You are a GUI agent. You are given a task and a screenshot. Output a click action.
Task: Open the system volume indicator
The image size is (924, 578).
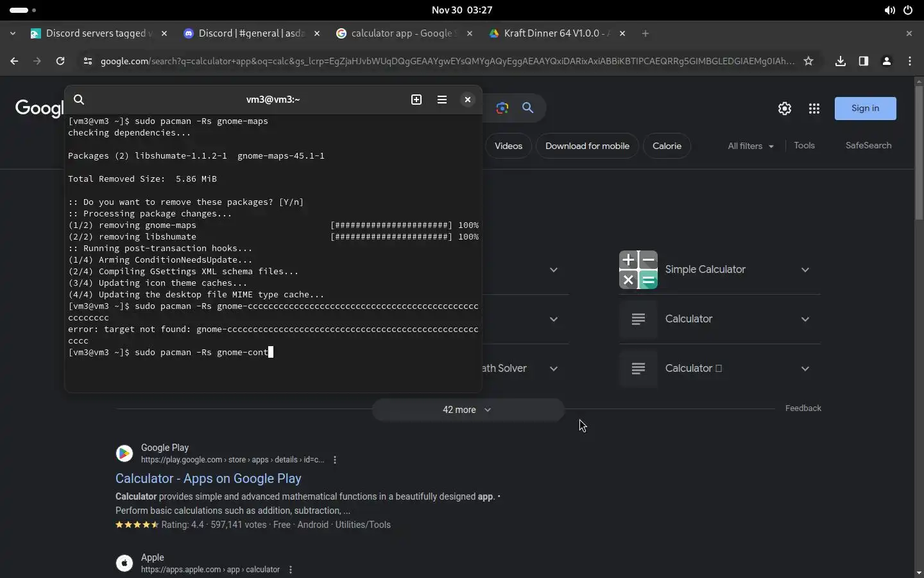click(889, 10)
